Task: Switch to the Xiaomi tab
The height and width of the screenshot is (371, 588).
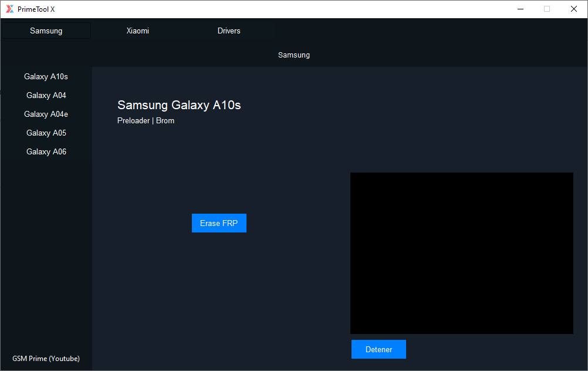Action: [x=138, y=31]
